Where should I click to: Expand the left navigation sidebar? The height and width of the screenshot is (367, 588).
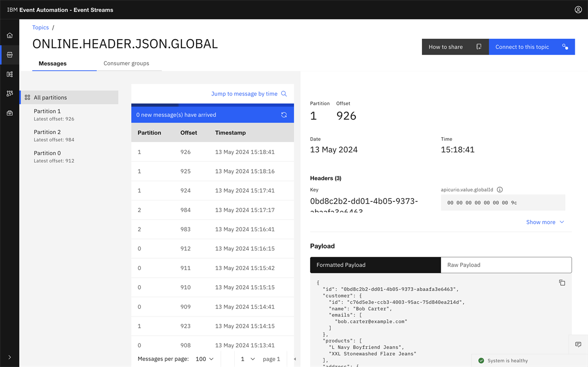pos(10,357)
